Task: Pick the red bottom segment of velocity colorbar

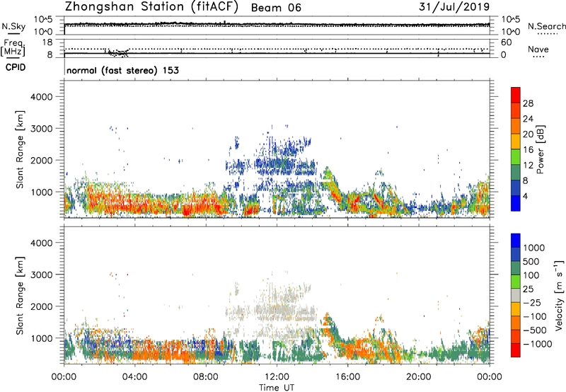Action: click(x=516, y=350)
